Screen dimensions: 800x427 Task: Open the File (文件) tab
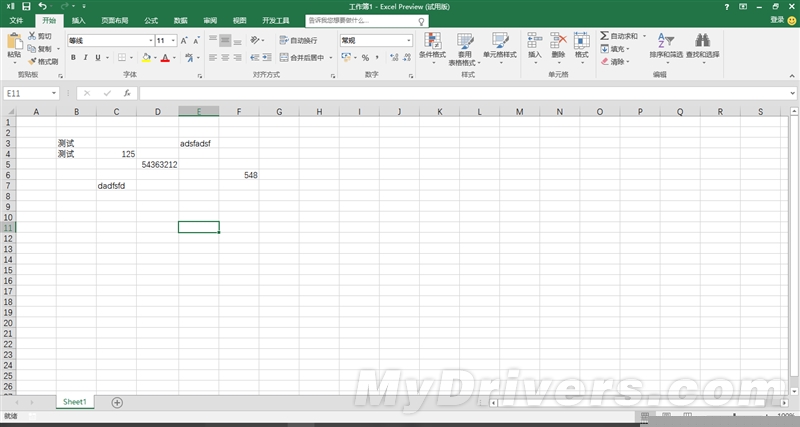coord(16,20)
